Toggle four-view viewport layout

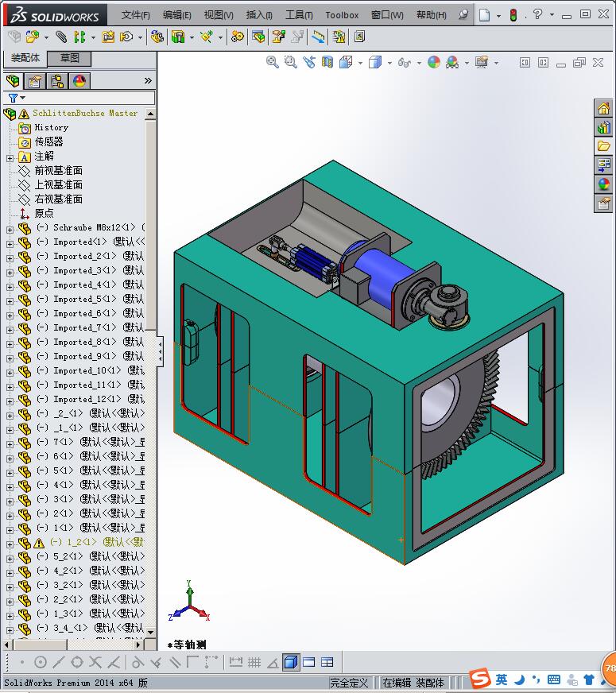coord(327,662)
